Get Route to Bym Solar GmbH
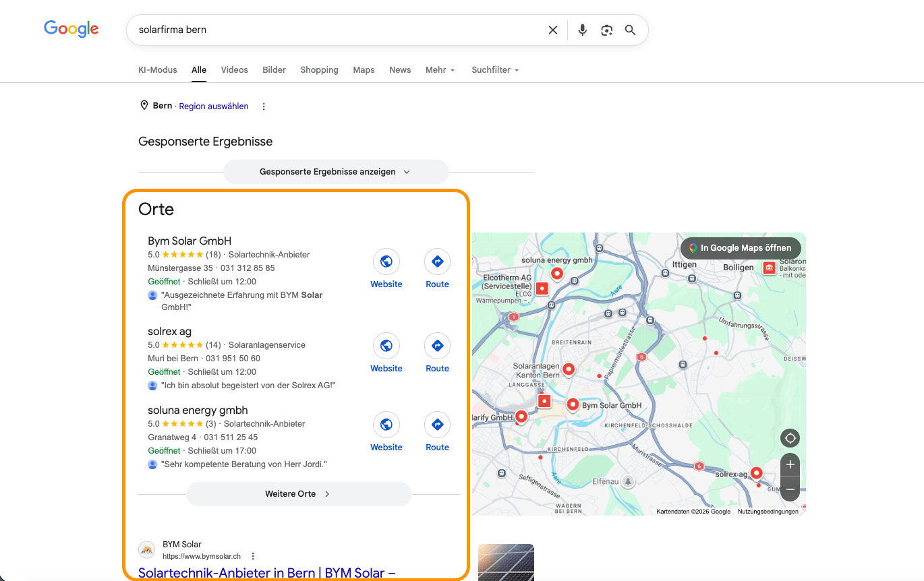The image size is (924, 581). pos(437,262)
